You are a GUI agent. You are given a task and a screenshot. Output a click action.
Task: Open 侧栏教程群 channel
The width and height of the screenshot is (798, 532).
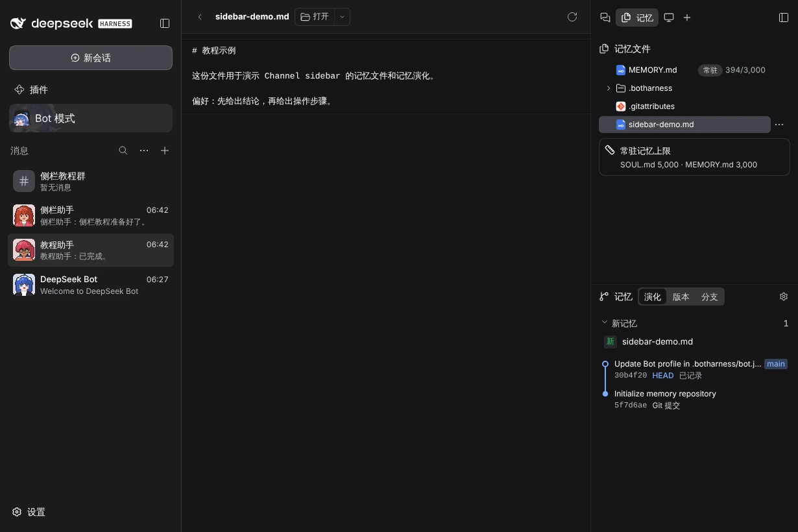click(91, 181)
